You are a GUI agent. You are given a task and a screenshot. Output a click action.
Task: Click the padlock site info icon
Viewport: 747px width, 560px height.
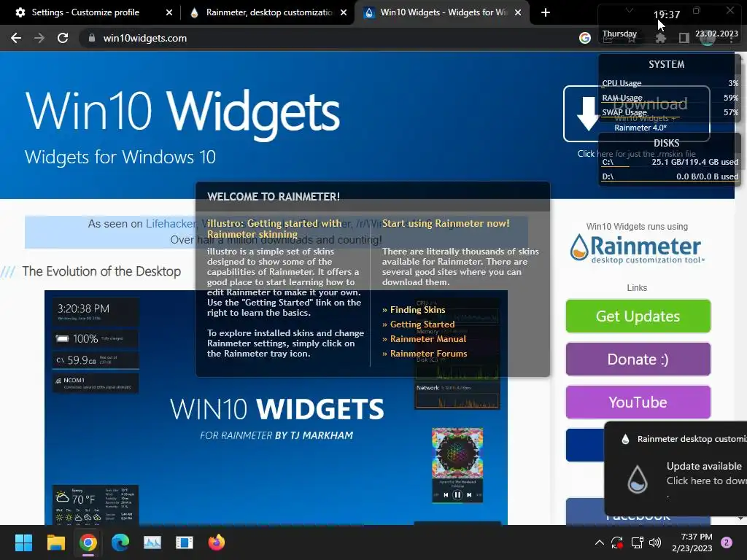pyautogui.click(x=91, y=38)
